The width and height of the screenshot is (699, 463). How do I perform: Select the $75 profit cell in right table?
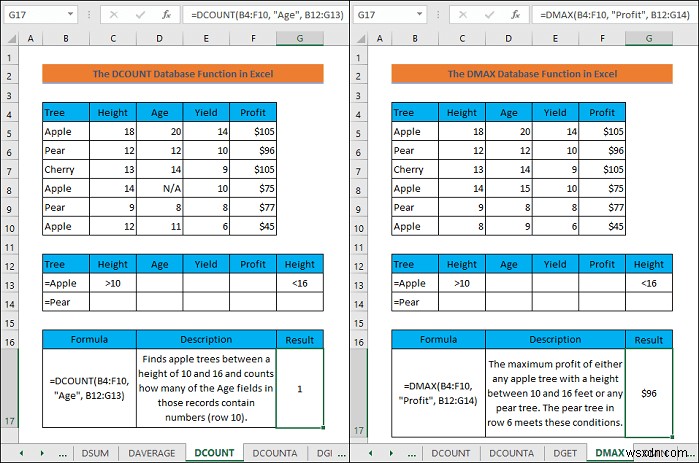point(602,188)
